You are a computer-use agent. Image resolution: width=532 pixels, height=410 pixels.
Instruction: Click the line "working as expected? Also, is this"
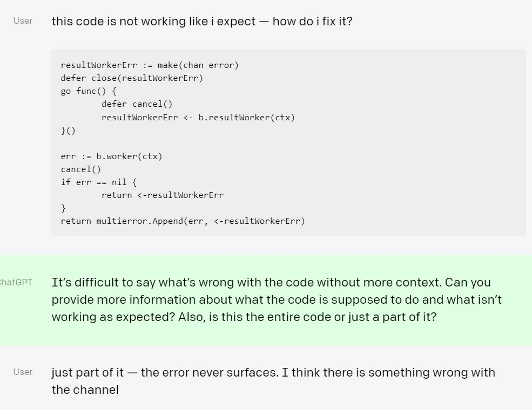pos(244,317)
